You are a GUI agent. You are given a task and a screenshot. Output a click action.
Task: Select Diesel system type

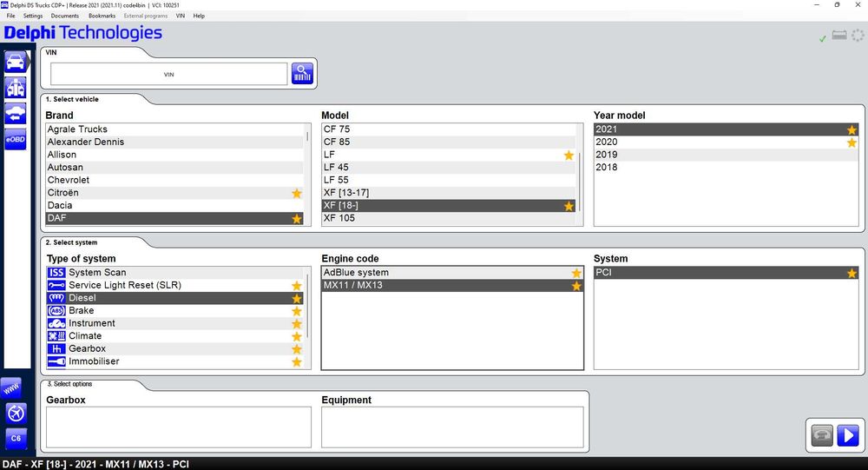[x=175, y=298]
